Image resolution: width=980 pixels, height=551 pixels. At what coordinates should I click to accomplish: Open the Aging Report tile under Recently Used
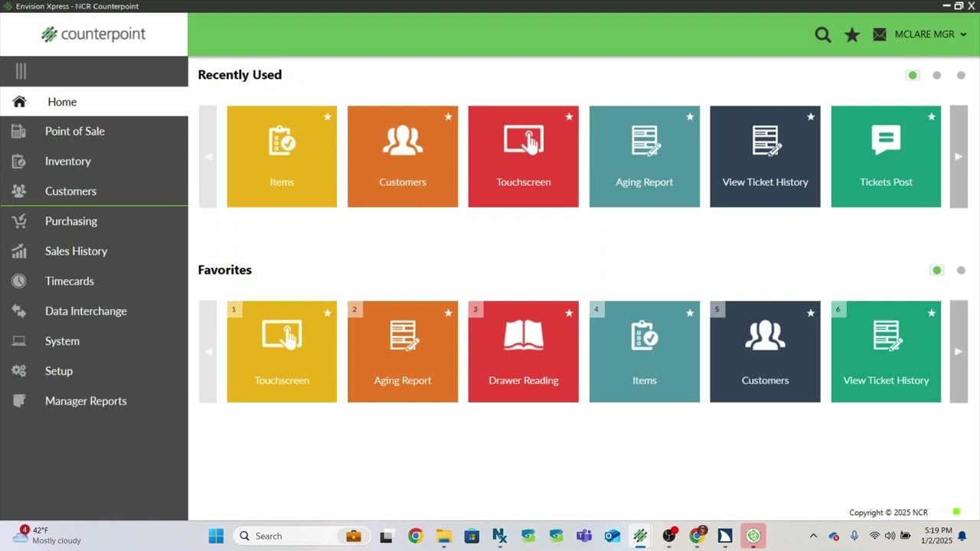[x=645, y=156]
